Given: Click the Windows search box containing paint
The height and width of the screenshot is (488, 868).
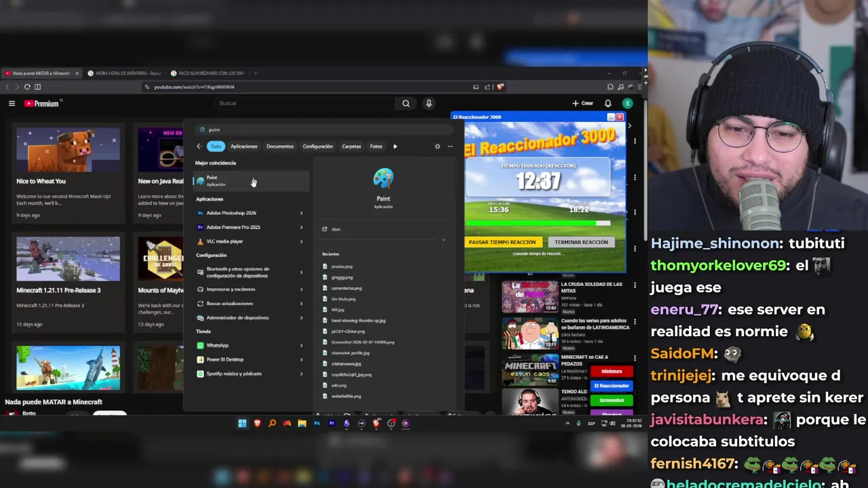Looking at the screenshot, I should [325, 129].
